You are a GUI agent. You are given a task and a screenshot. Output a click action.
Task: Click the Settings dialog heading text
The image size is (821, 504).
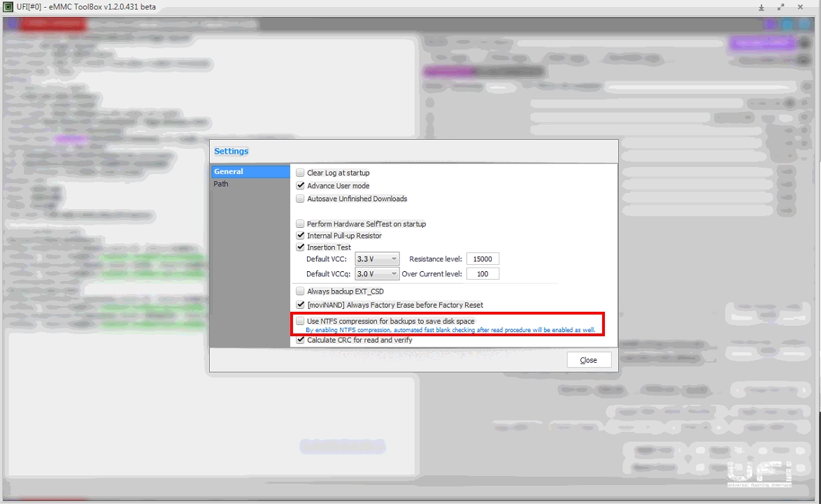click(231, 151)
